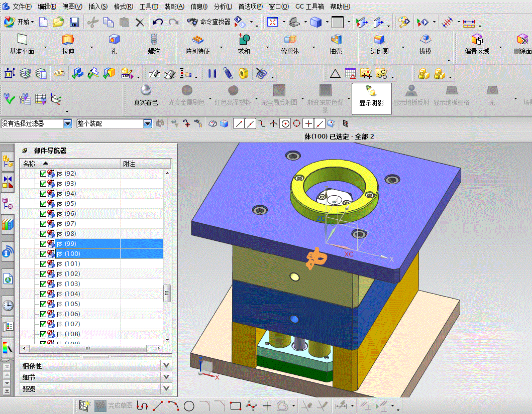Select the 体 (104) row
The height and width of the screenshot is (414, 532).
point(91,294)
